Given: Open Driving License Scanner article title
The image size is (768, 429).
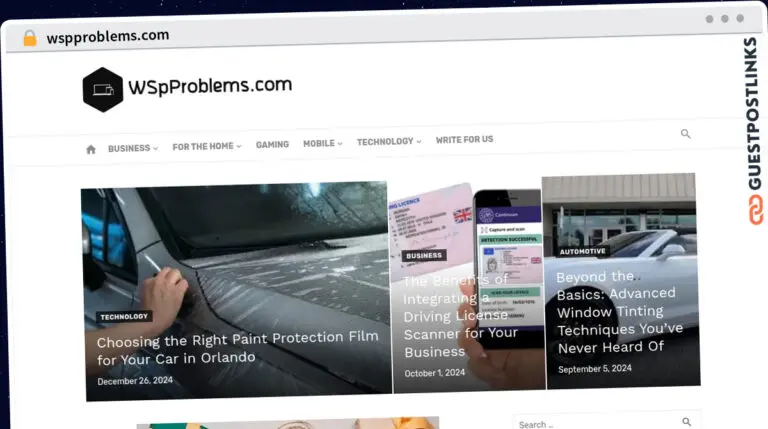Looking at the screenshot, I should 459,316.
